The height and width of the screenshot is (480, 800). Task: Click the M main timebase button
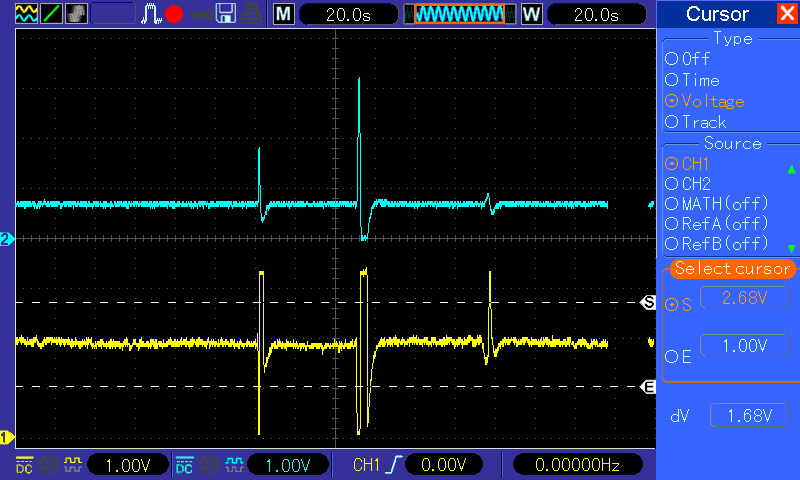pyautogui.click(x=284, y=14)
